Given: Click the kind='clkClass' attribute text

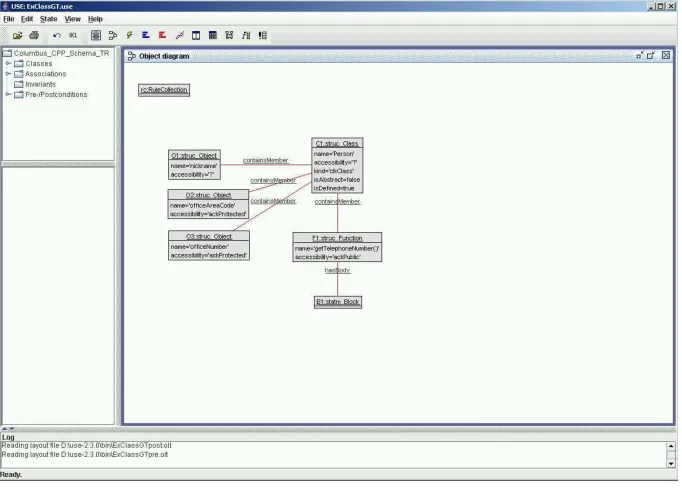Looking at the screenshot, I should [334, 171].
